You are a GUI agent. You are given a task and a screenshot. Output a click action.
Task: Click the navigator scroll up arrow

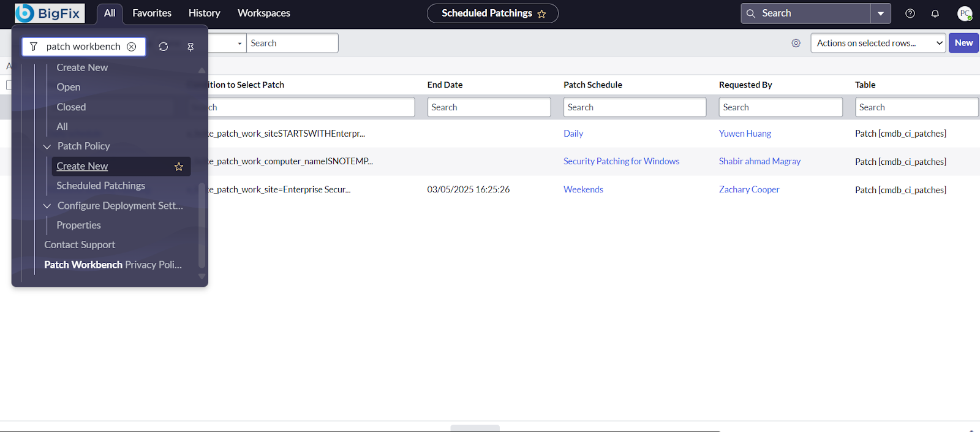point(202,70)
